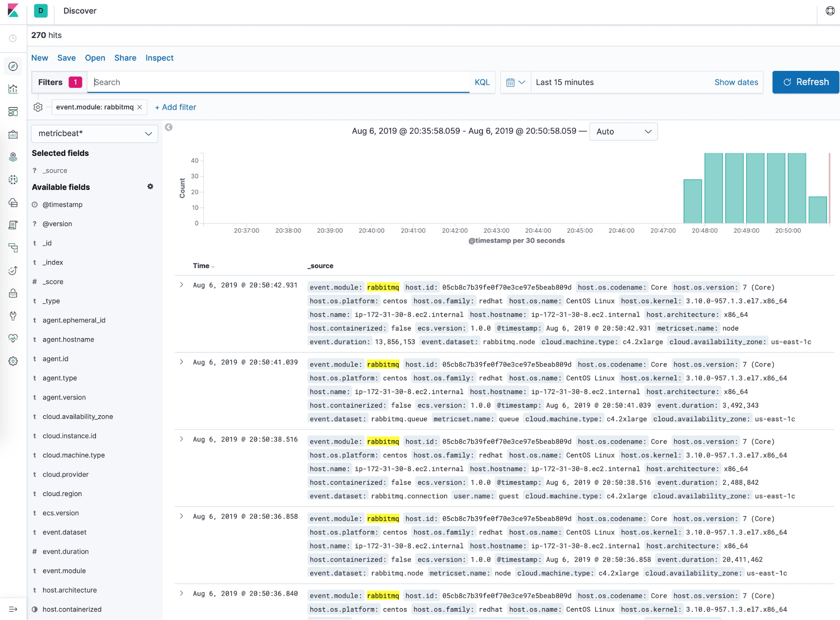Viewport: 840px width, 620px height.
Task: Open filter options gear icon
Action: 38,107
